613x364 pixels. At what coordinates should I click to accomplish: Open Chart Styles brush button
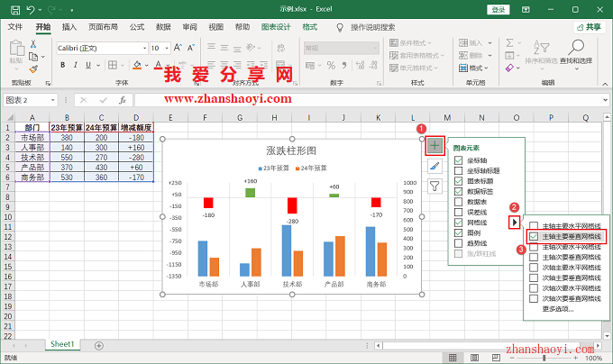435,166
